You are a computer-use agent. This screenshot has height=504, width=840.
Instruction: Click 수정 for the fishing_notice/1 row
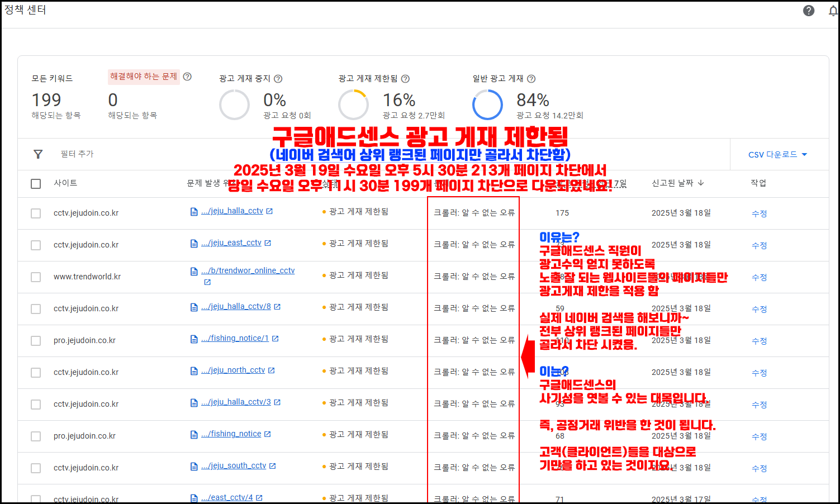[x=759, y=341]
